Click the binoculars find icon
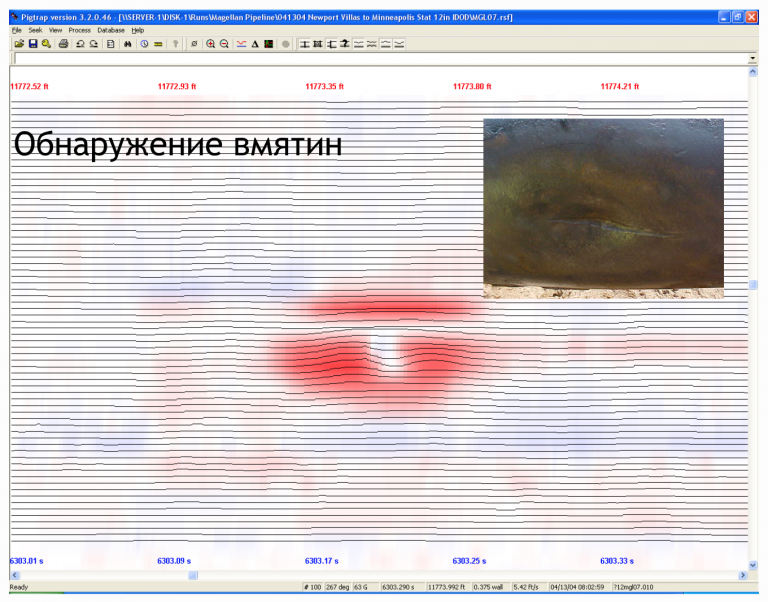This screenshot has width=768, height=602. (x=128, y=44)
